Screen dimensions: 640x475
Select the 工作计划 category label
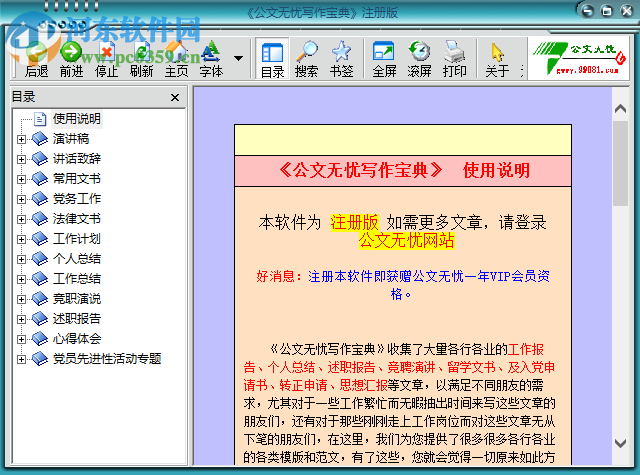coord(77,239)
